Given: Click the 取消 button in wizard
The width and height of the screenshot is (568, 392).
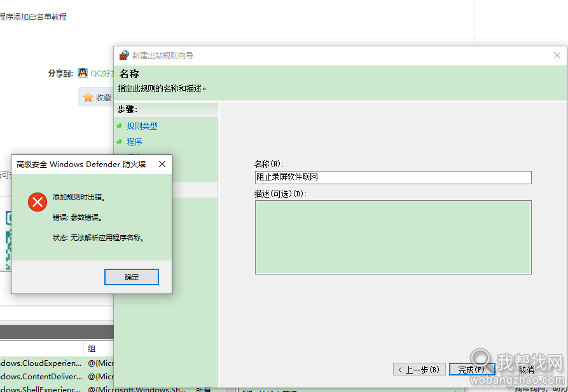Looking at the screenshot, I should [x=527, y=370].
